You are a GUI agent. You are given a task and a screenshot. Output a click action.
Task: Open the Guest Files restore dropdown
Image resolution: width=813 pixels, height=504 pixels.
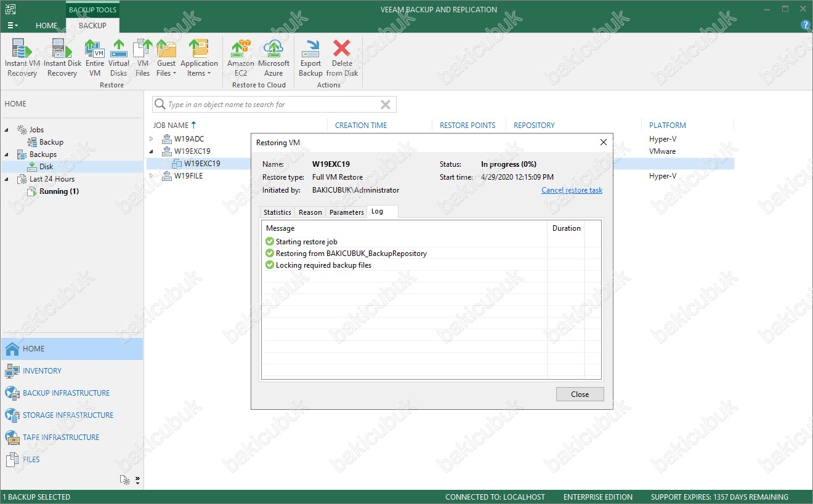coord(166,58)
